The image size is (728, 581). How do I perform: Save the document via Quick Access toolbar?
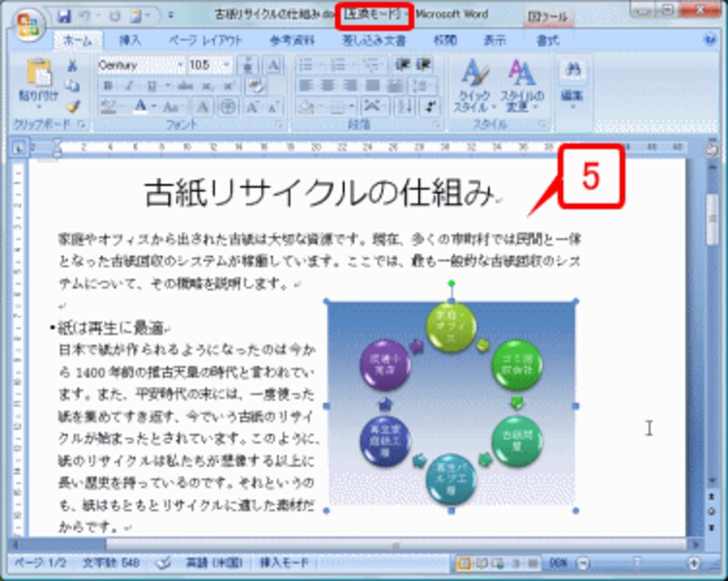click(64, 15)
